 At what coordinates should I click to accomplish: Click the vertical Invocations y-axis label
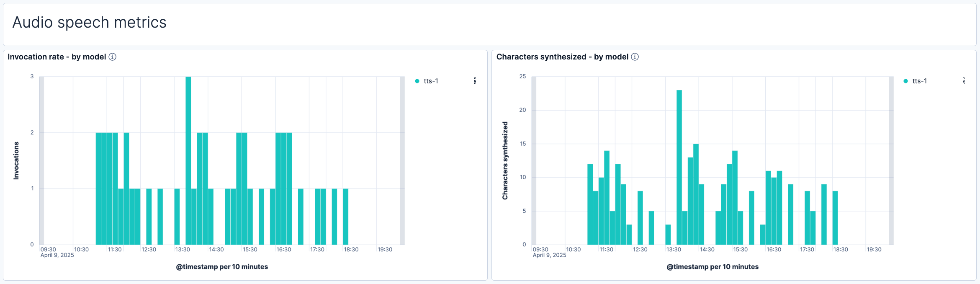(16, 161)
